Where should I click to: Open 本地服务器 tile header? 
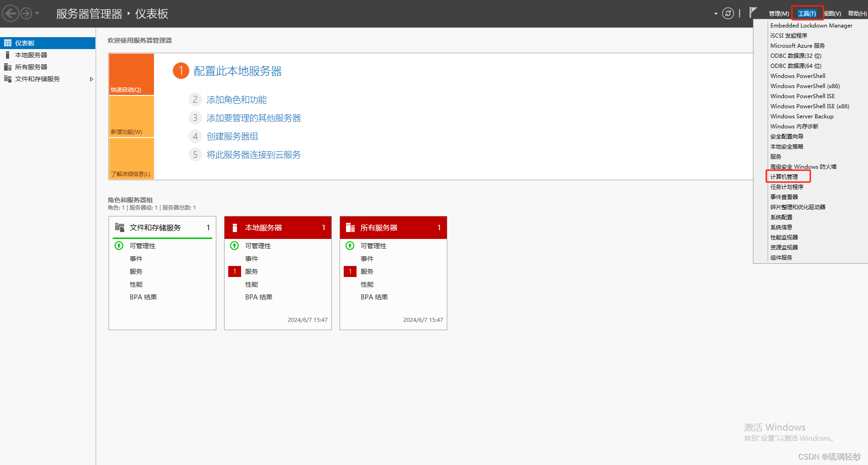[x=278, y=227]
